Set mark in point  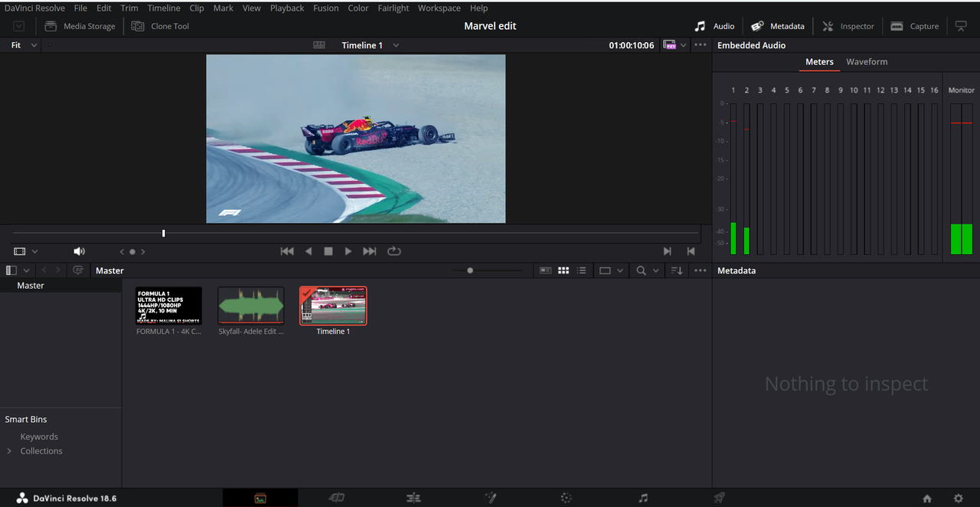pos(667,251)
